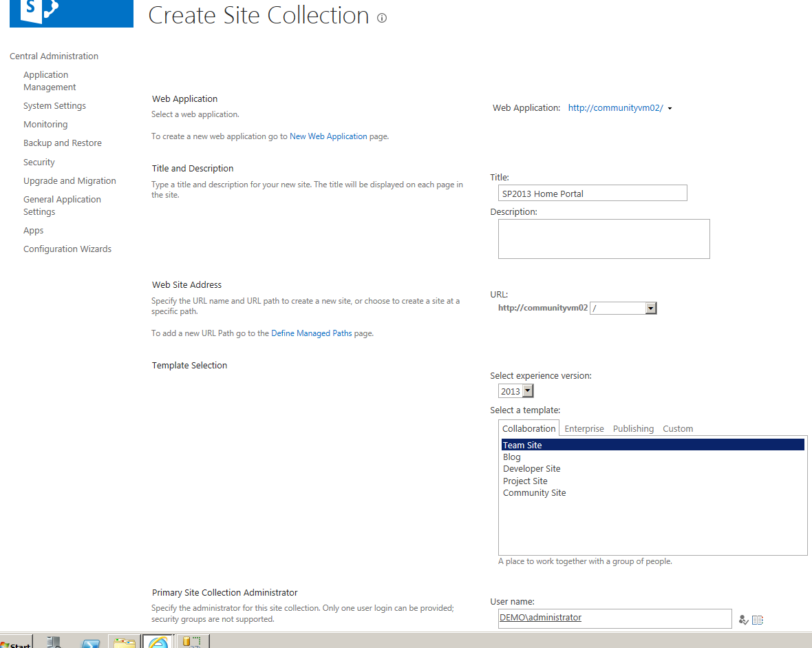Screen dimensions: 812x648
Task: Expand the URL path dropdown showing slash
Action: click(x=650, y=308)
